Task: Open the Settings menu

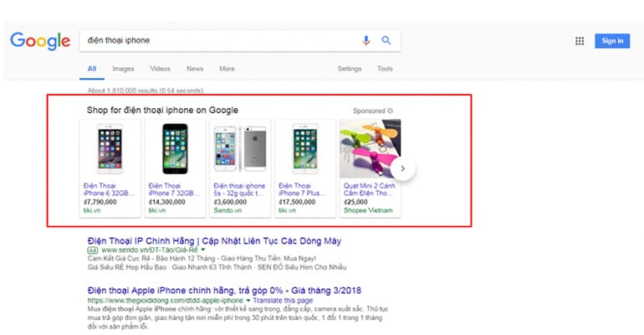Action: pyautogui.click(x=350, y=69)
